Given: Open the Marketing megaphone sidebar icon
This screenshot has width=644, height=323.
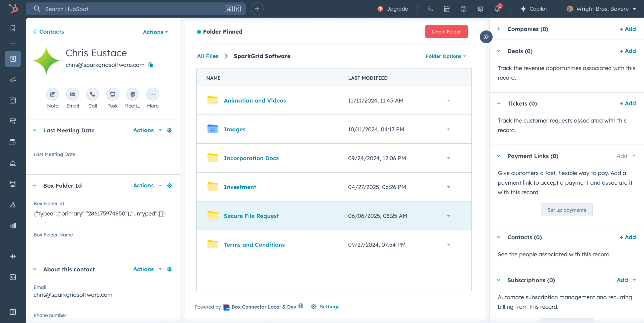Looking at the screenshot, I should tap(13, 80).
